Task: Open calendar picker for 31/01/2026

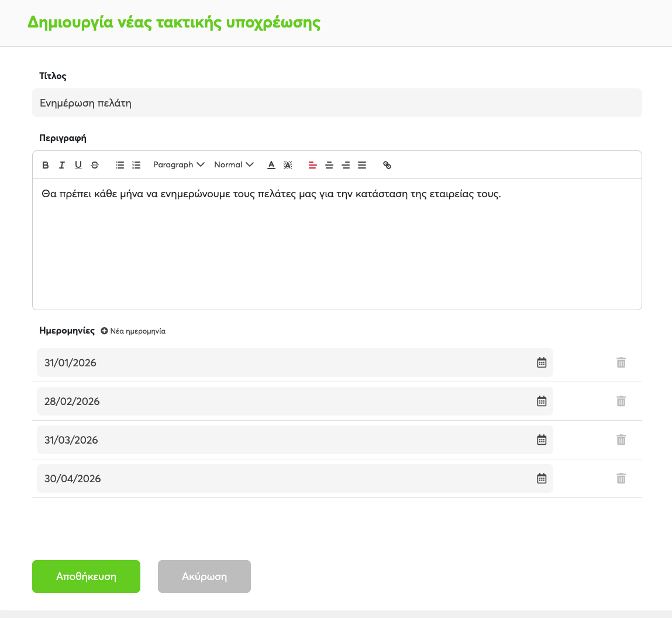Action: coord(542,363)
